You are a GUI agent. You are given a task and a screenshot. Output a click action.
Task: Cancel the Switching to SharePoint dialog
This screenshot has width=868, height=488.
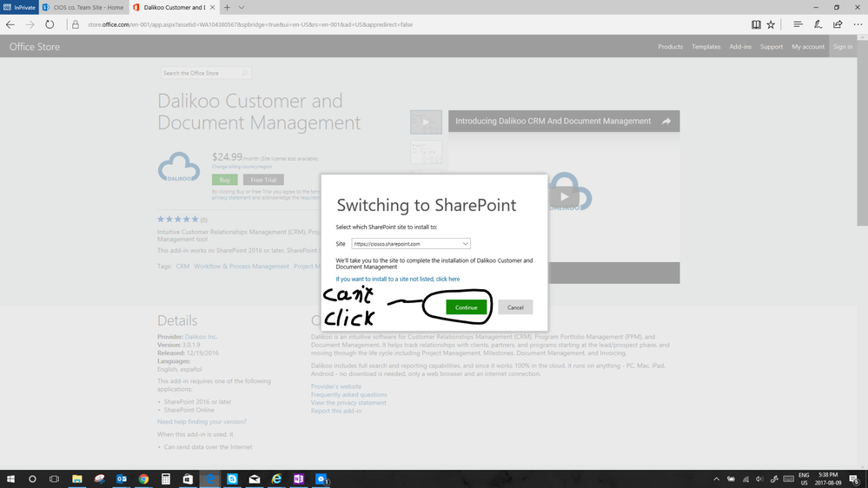[515, 307]
